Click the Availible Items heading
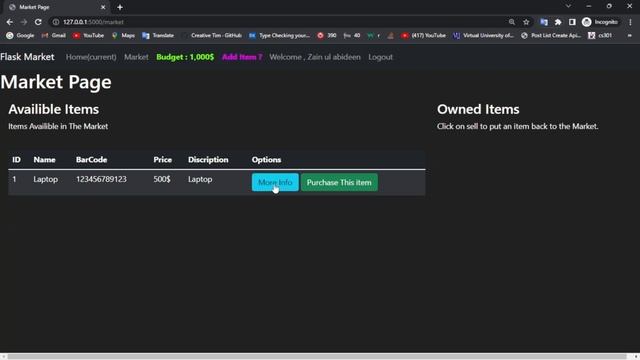The image size is (640, 360). (x=53, y=109)
